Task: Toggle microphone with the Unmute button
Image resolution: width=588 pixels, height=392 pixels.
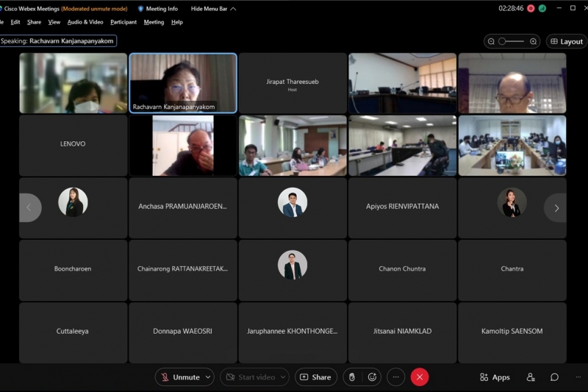Action: pyautogui.click(x=180, y=377)
